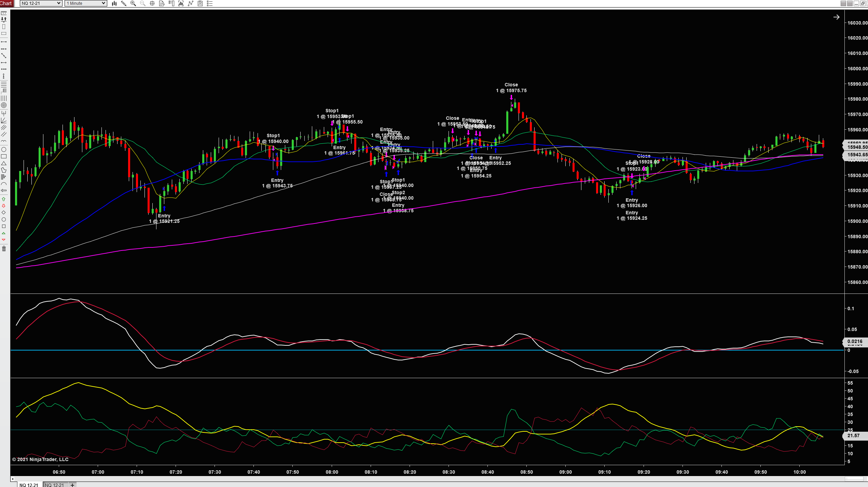Click the scroll-right arrow at chart top
The height and width of the screenshot is (487, 868).
pos(836,17)
